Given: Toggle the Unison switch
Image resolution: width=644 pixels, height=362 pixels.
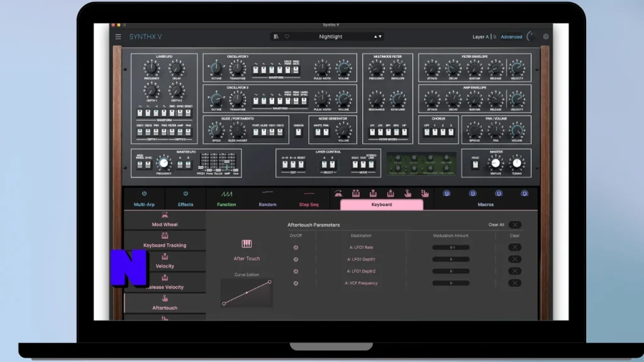Looking at the screenshot, I should [298, 132].
